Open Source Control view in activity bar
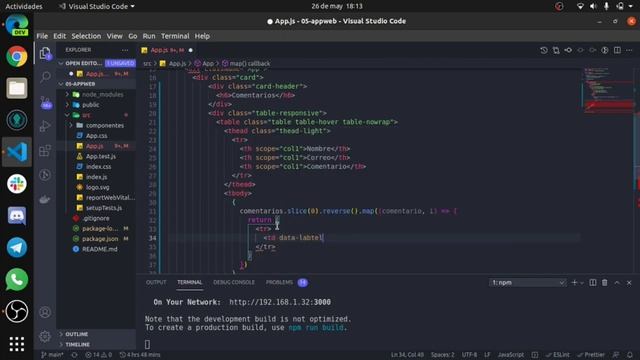640x360 pixels. [x=45, y=102]
